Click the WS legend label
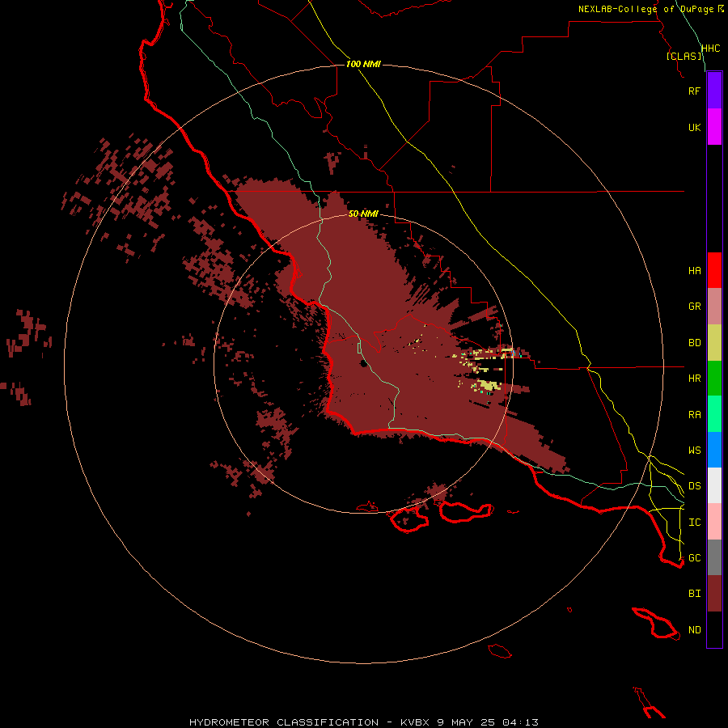The height and width of the screenshot is (728, 728). pos(694,451)
